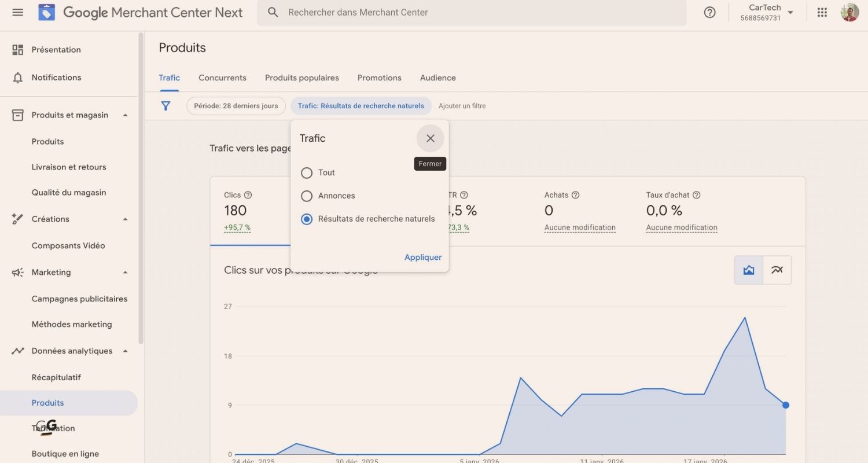Image resolution: width=868 pixels, height=463 pixels.
Task: Open the help question mark icon
Action: click(x=709, y=12)
